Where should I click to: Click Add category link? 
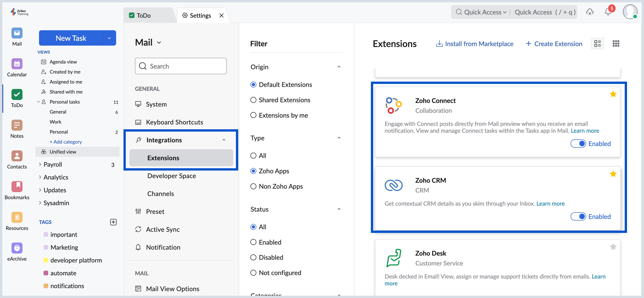(x=66, y=142)
